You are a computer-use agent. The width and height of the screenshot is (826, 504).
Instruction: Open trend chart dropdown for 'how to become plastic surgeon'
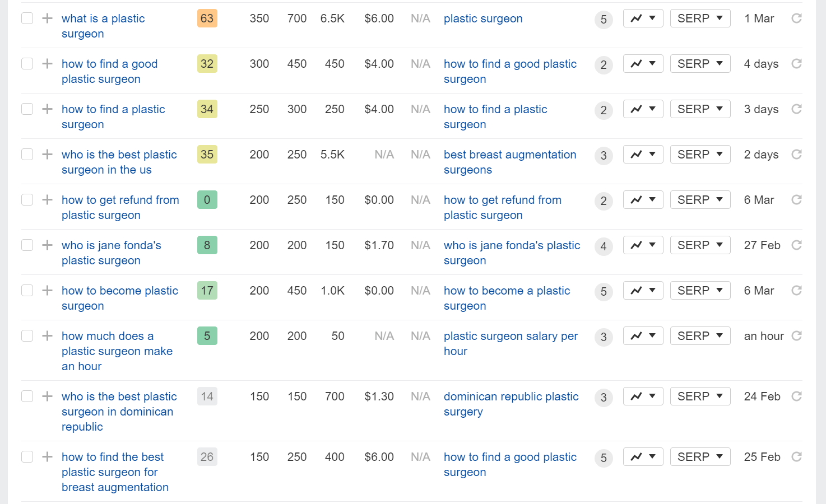pyautogui.click(x=643, y=291)
